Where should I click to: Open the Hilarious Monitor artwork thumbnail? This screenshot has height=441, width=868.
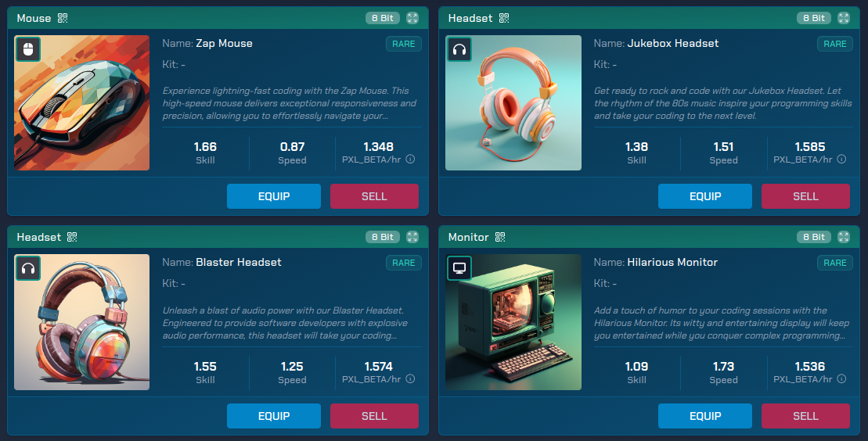pyautogui.click(x=513, y=322)
